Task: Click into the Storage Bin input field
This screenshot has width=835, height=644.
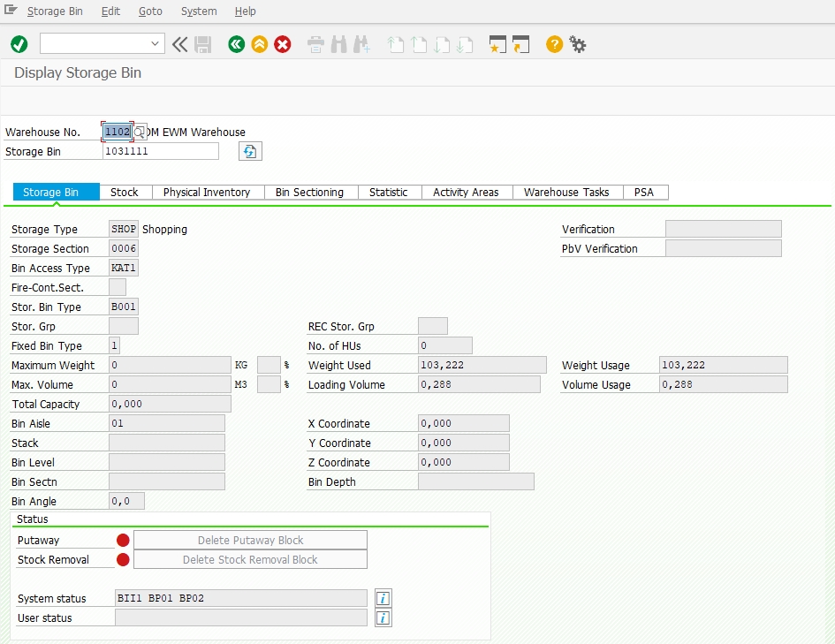Action: (x=160, y=152)
